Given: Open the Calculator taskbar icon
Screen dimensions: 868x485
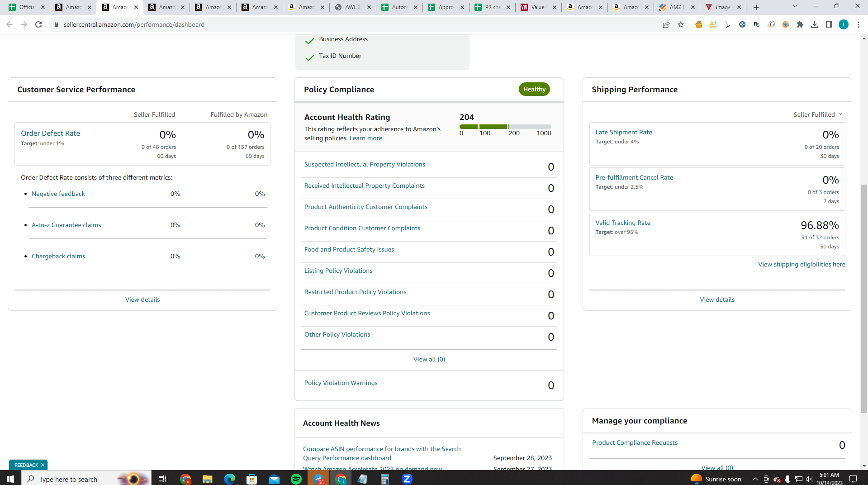Looking at the screenshot, I should 385,479.
